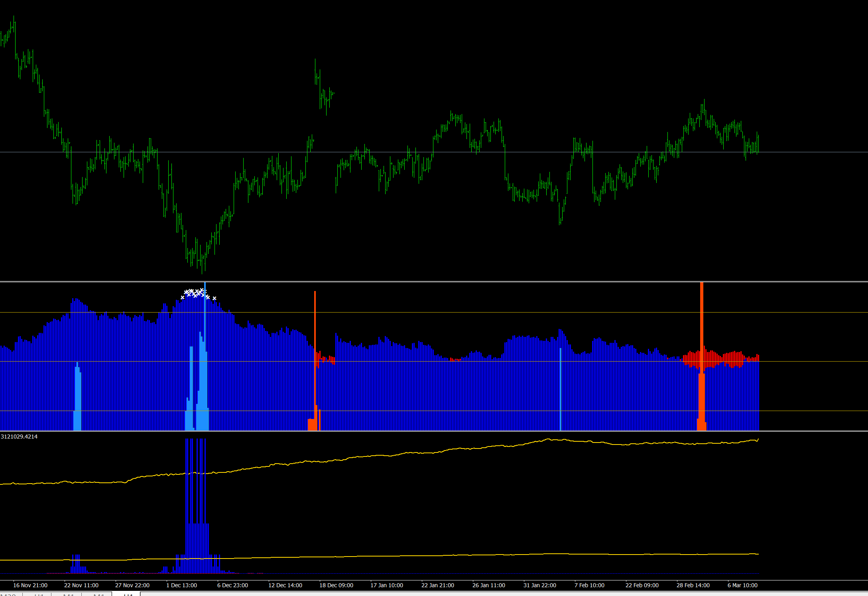Click the 12 Dec 14:00 time label
Image resolution: width=868 pixels, height=596 pixels.
tap(285, 585)
